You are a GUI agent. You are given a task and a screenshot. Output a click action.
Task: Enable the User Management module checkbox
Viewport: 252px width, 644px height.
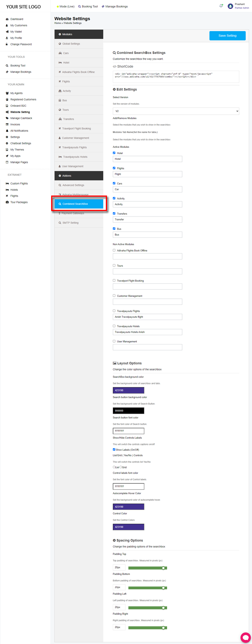(x=114, y=341)
